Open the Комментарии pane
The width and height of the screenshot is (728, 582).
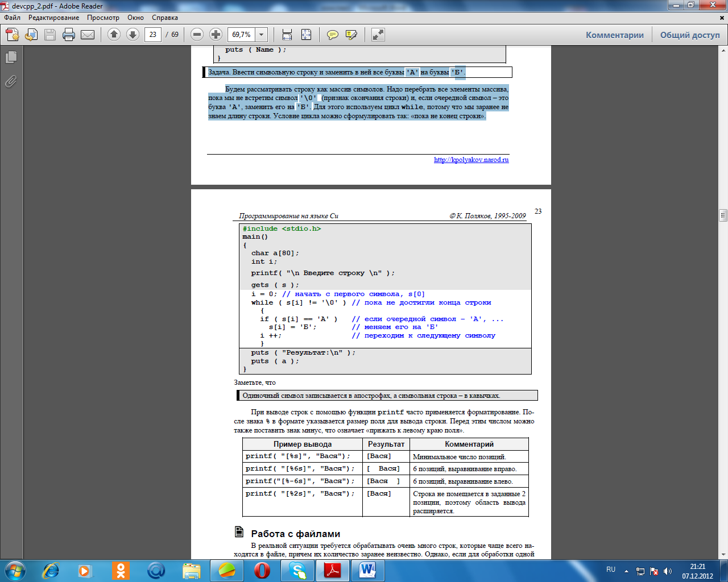click(614, 35)
